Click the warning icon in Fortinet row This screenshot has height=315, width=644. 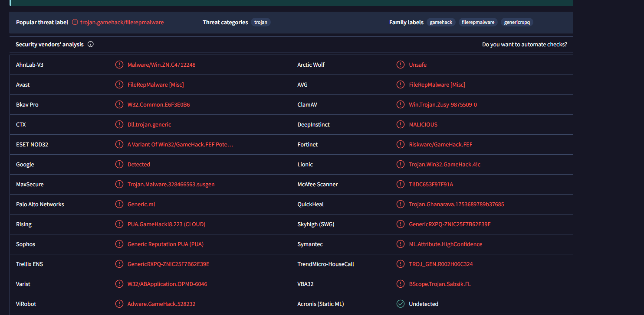[401, 144]
